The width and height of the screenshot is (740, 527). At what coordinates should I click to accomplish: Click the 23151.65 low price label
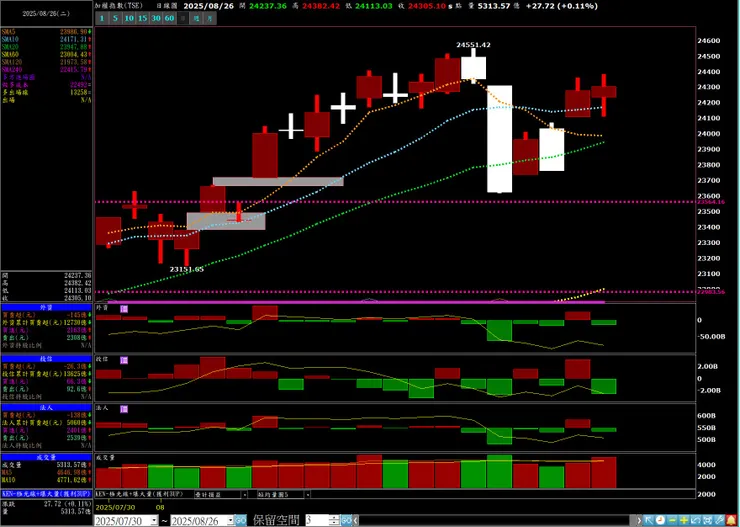pyautogui.click(x=187, y=269)
